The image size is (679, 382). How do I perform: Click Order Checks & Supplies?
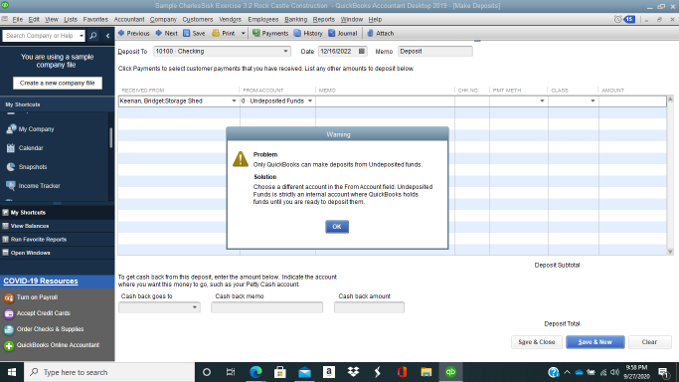(44, 329)
